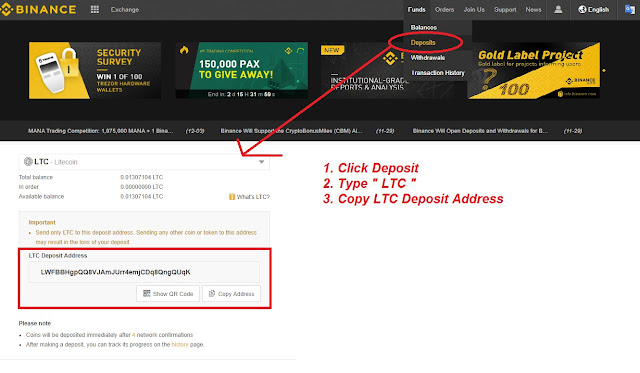
Task: Click the flame icon on PAX banner
Action: click(x=184, y=50)
